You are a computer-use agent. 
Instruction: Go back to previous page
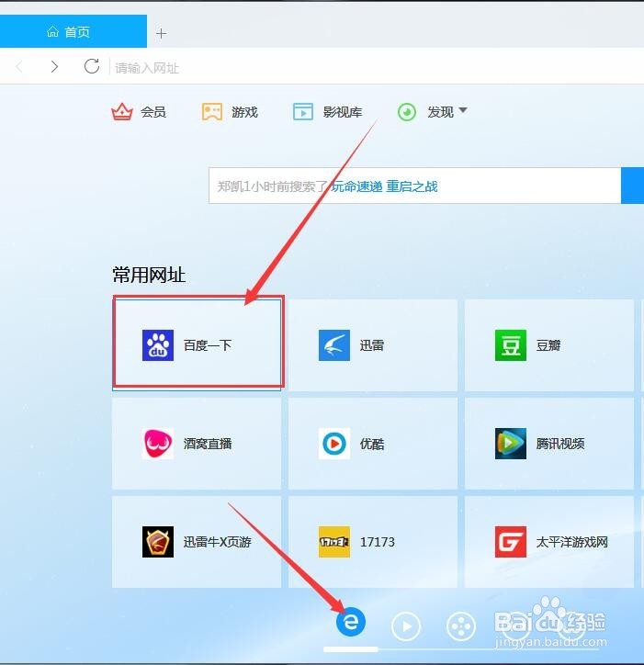click(19, 66)
